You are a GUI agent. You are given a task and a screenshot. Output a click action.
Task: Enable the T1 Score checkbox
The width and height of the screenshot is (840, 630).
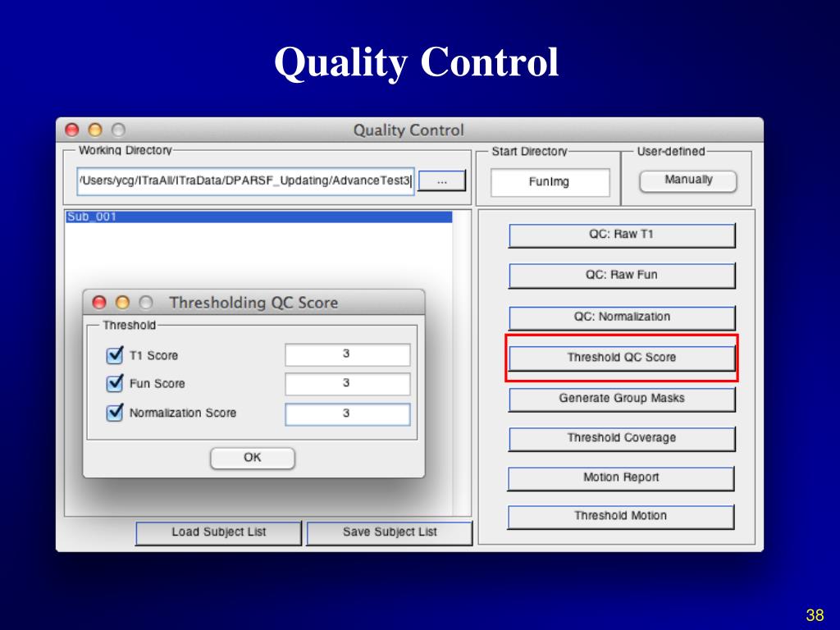pyautogui.click(x=115, y=355)
